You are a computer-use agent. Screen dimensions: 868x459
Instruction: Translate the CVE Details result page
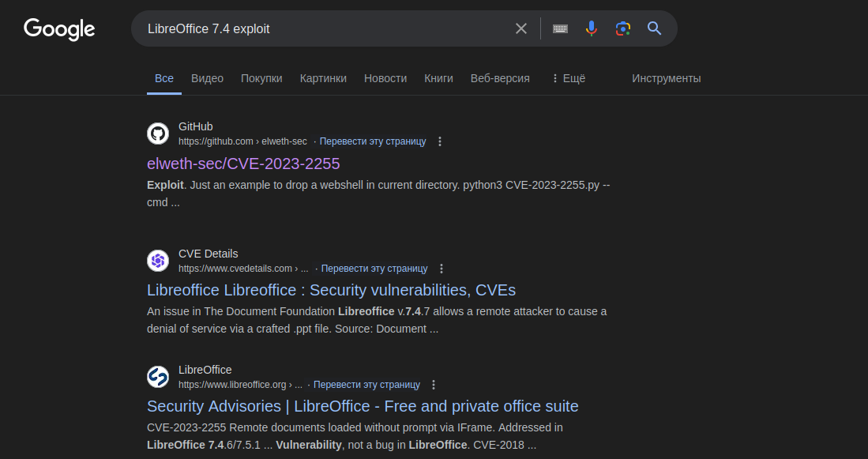374,269
